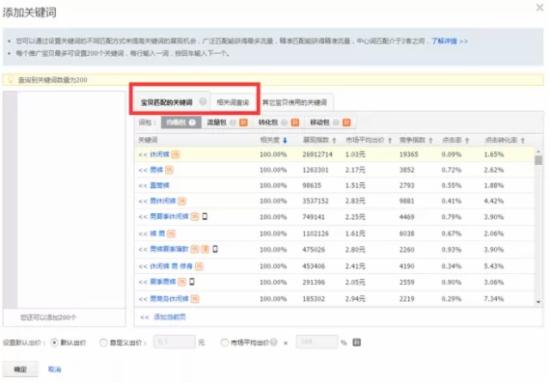Sort by the 相关度 blue down arrow
Screen dimensions: 550x383
tap(285, 141)
